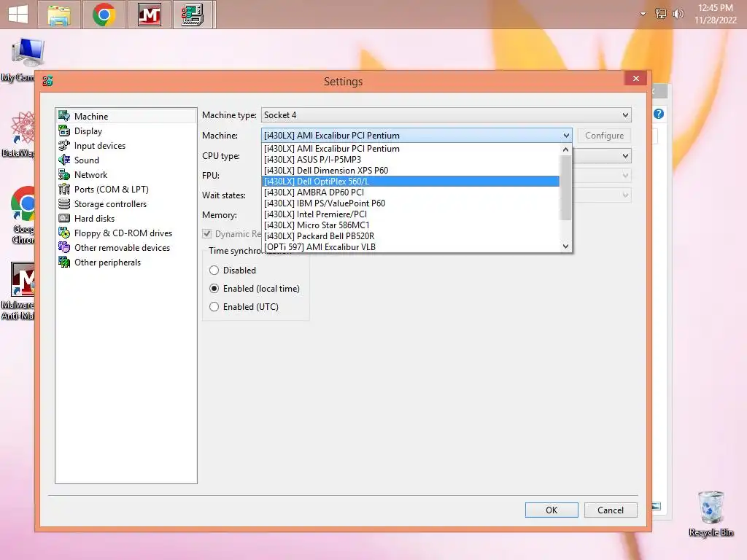Image resolution: width=747 pixels, height=560 pixels.
Task: Close the Settings dialog
Action: point(635,79)
